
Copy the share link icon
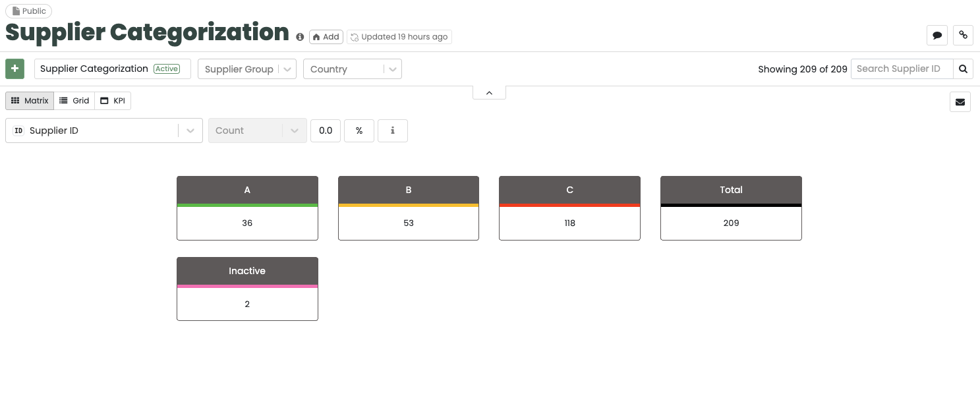pos(963,35)
